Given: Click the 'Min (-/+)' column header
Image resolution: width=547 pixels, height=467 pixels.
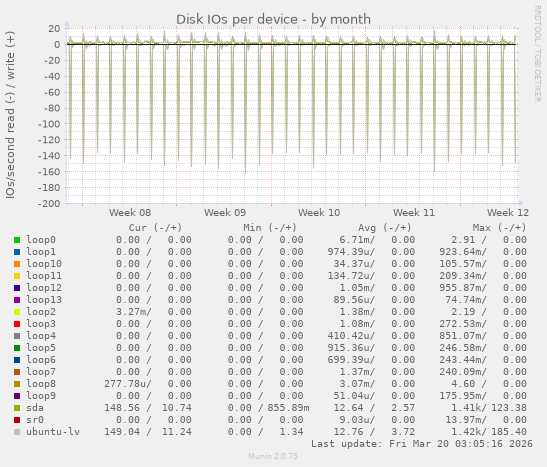Looking at the screenshot, I should [270, 228].
